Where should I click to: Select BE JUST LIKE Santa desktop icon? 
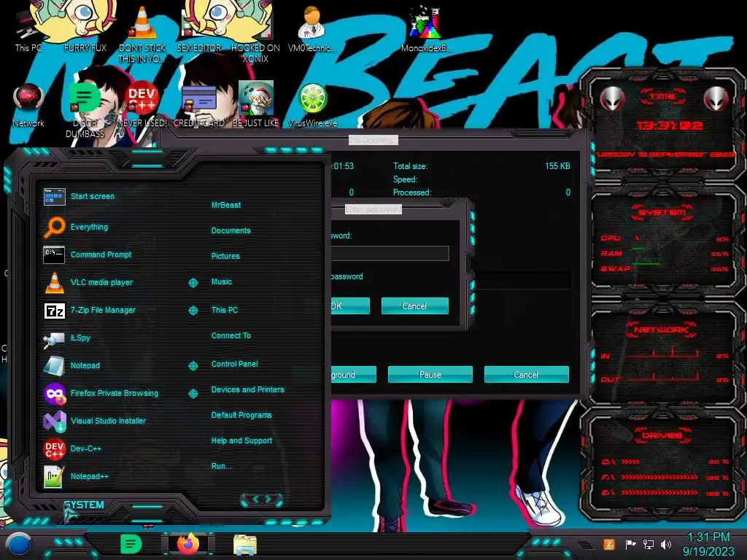(x=255, y=106)
